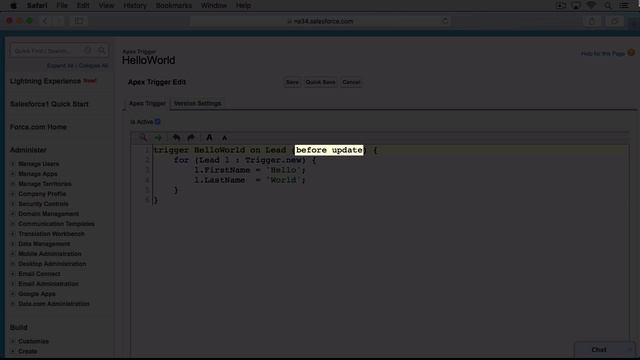
Task: Open the Apple menu
Action: coord(13,5)
